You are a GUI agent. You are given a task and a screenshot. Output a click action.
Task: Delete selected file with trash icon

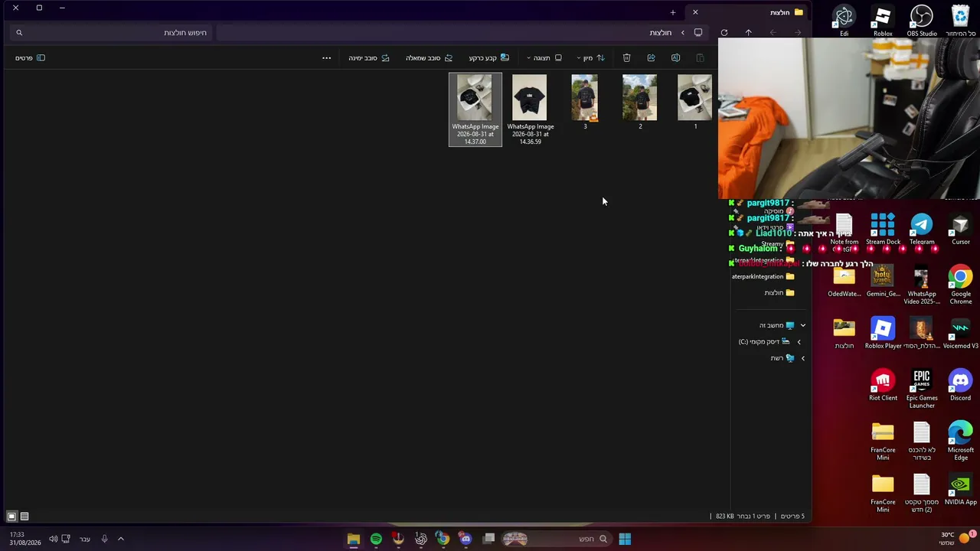click(x=626, y=58)
